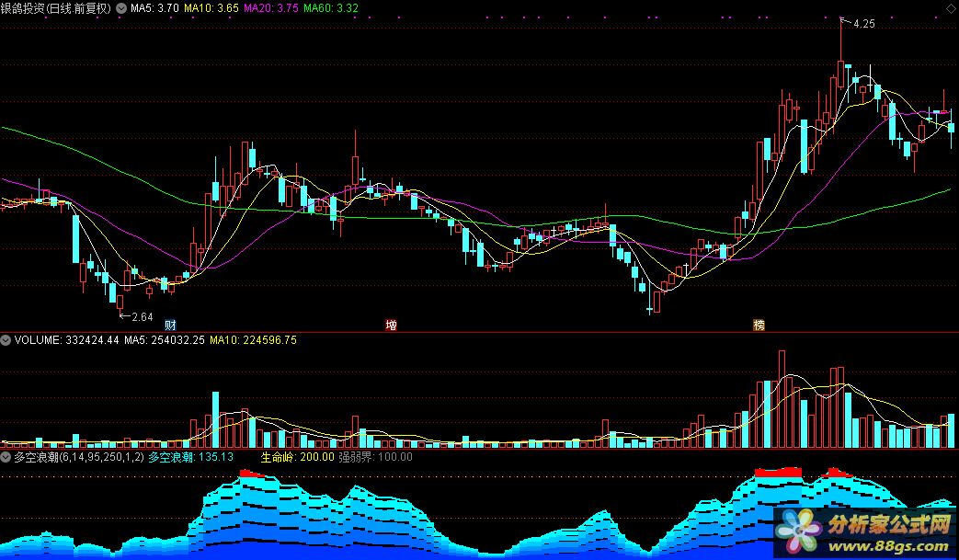
Task: Click the 榜 info marker
Action: [x=759, y=325]
